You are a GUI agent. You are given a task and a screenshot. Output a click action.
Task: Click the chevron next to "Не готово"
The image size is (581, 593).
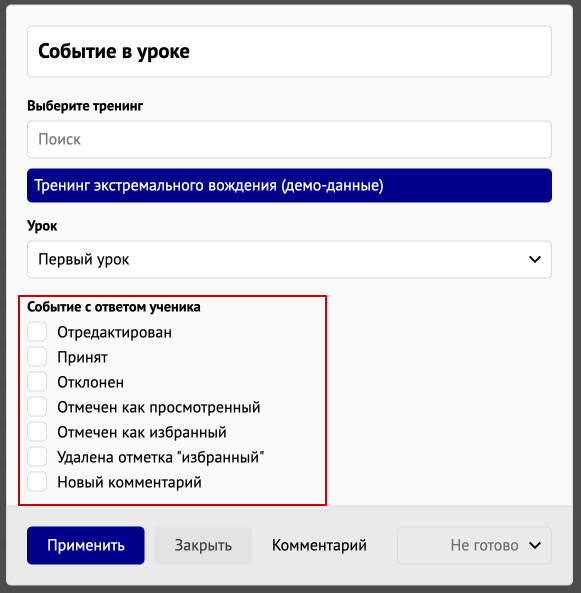[535, 545]
